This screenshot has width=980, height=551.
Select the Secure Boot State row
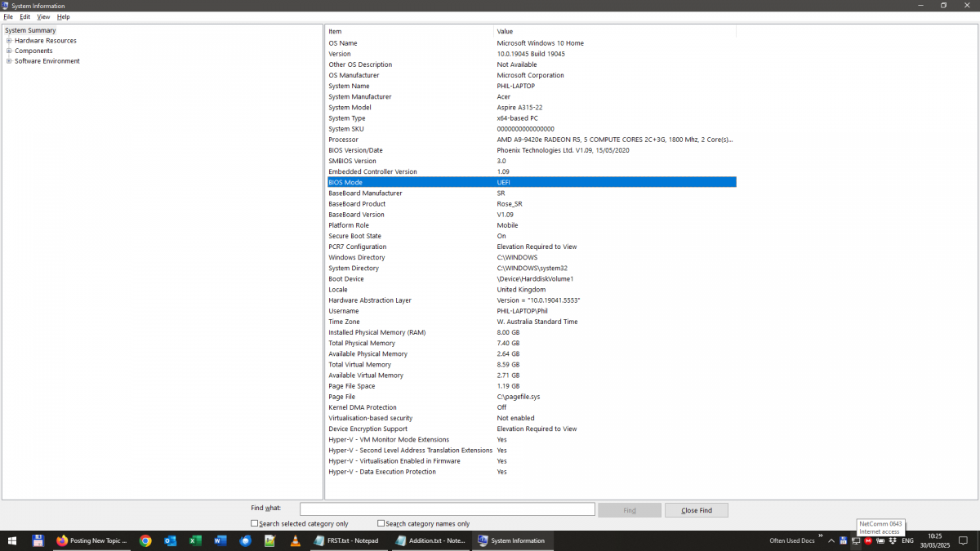pos(531,236)
